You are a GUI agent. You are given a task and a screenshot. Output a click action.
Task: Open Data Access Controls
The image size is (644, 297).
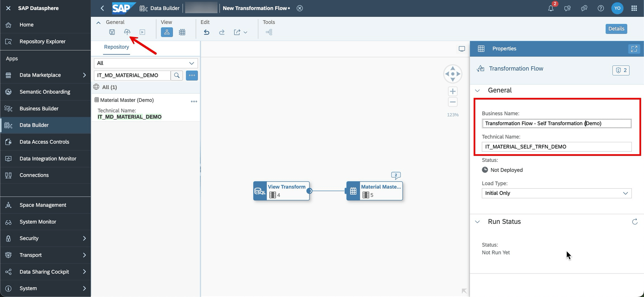(45, 142)
